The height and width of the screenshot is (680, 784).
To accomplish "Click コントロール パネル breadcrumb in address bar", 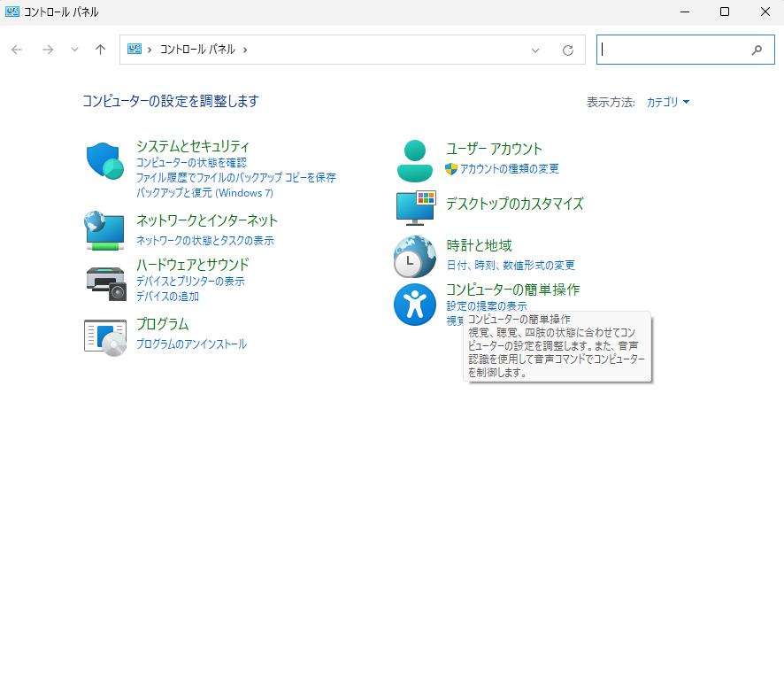I will click(x=196, y=50).
